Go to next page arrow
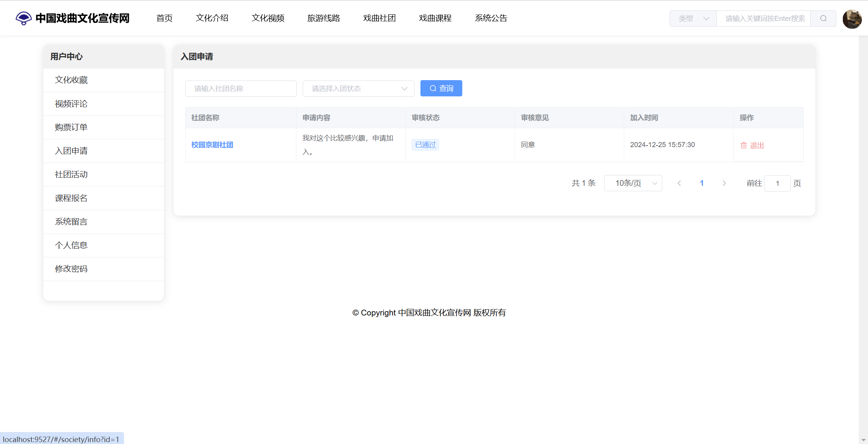The width and height of the screenshot is (868, 444). point(724,183)
